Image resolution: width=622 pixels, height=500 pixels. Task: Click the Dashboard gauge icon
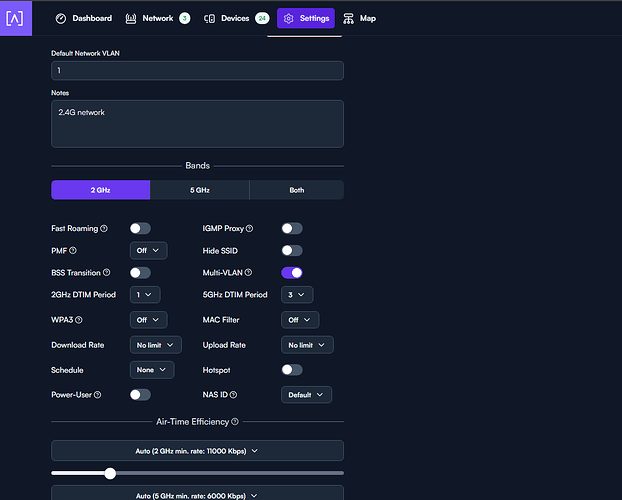pyautogui.click(x=61, y=18)
